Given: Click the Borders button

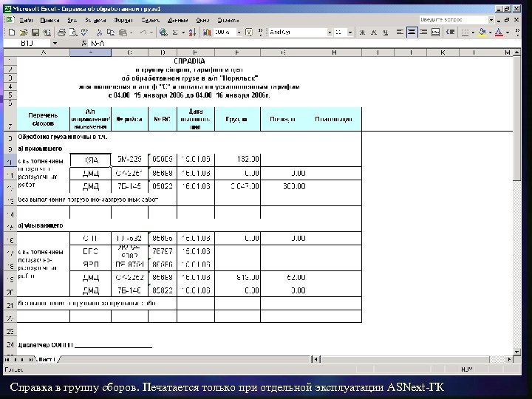Looking at the screenshot, I should [x=465, y=33].
